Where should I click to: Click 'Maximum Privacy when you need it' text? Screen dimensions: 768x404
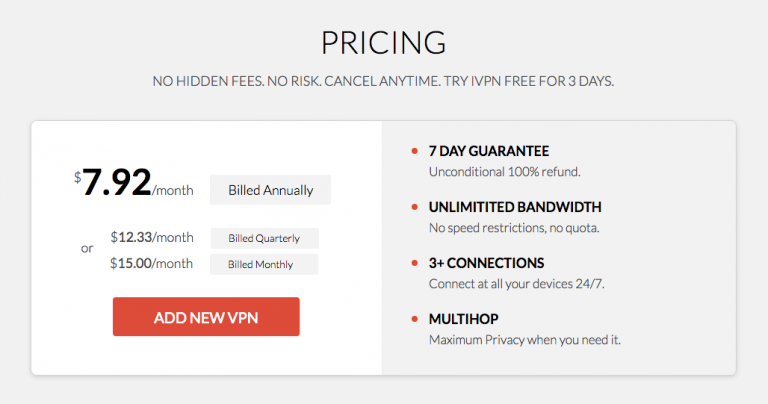click(525, 340)
